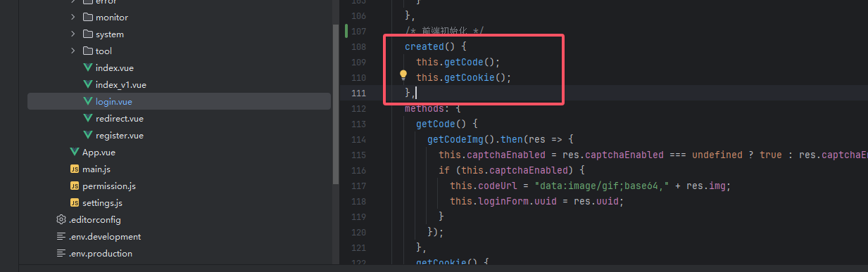Image resolution: width=868 pixels, height=272 pixels.
Task: Expand the tool folder chevron
Action: (73, 51)
